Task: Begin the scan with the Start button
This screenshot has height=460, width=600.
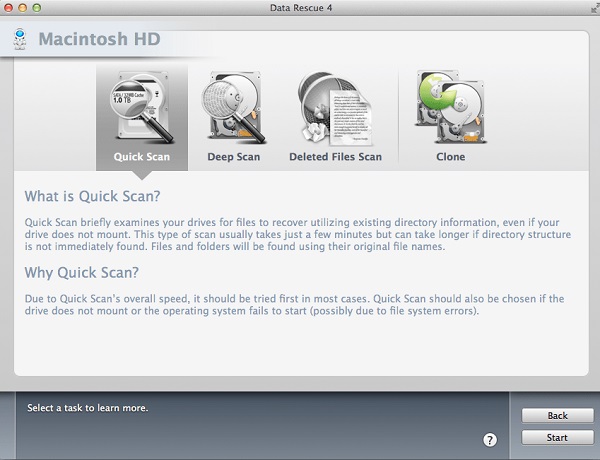Action: pyautogui.click(x=558, y=437)
